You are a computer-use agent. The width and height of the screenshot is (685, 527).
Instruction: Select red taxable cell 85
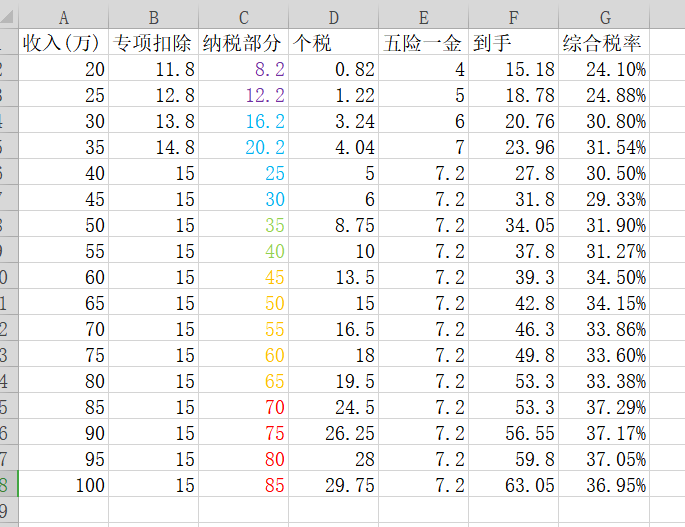tap(243, 484)
